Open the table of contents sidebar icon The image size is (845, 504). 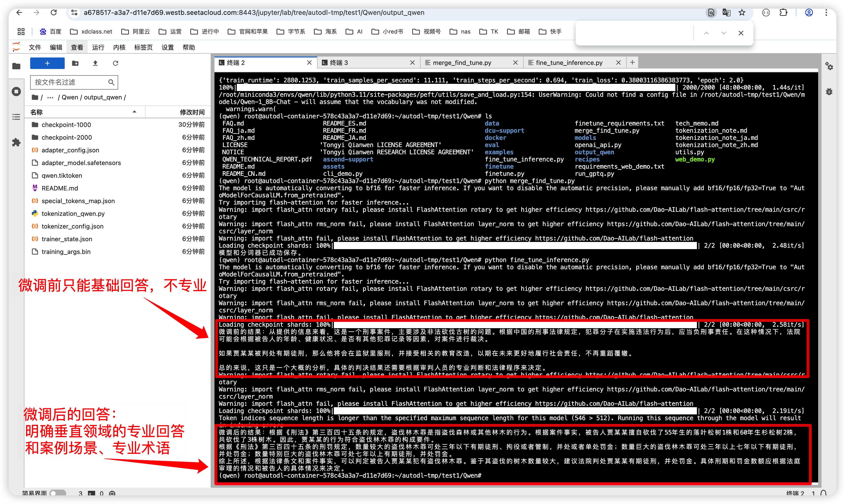(16, 117)
